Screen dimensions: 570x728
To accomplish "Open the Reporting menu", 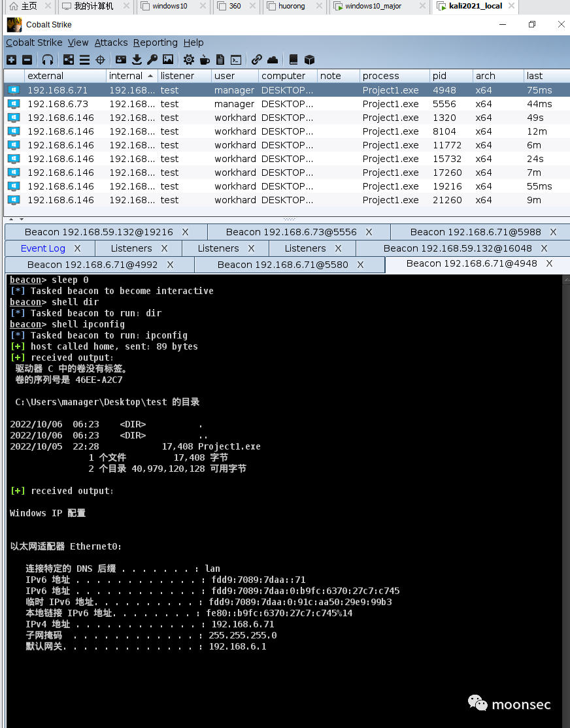I will click(155, 42).
